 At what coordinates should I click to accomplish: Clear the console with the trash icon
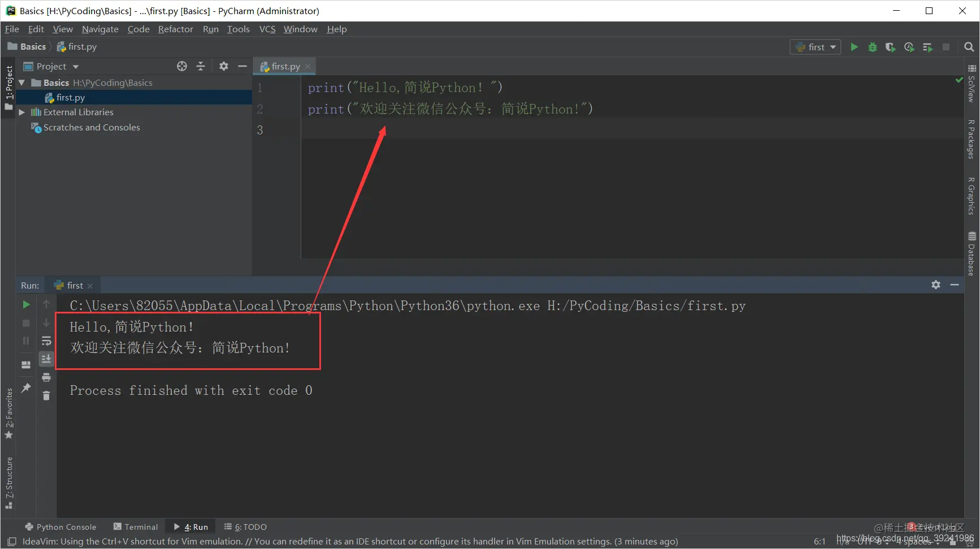pyautogui.click(x=46, y=395)
